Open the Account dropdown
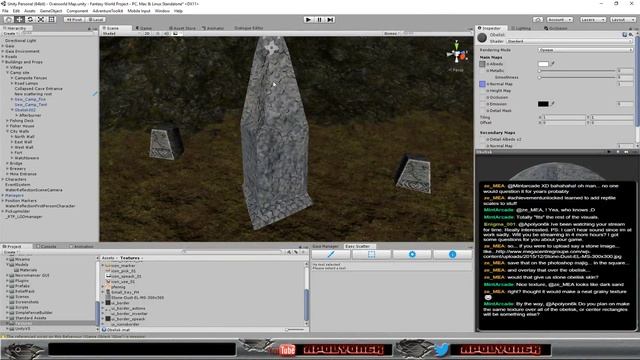The width and height of the screenshot is (640, 360). click(x=560, y=19)
